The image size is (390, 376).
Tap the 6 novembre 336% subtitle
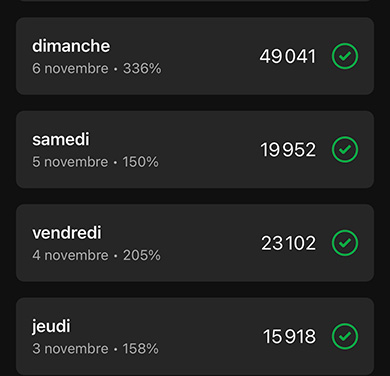point(97,69)
